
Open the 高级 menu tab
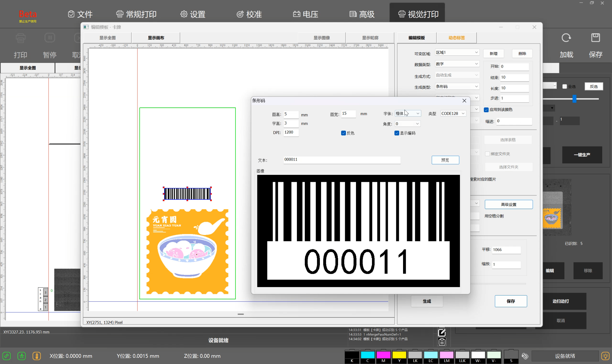coord(362,14)
